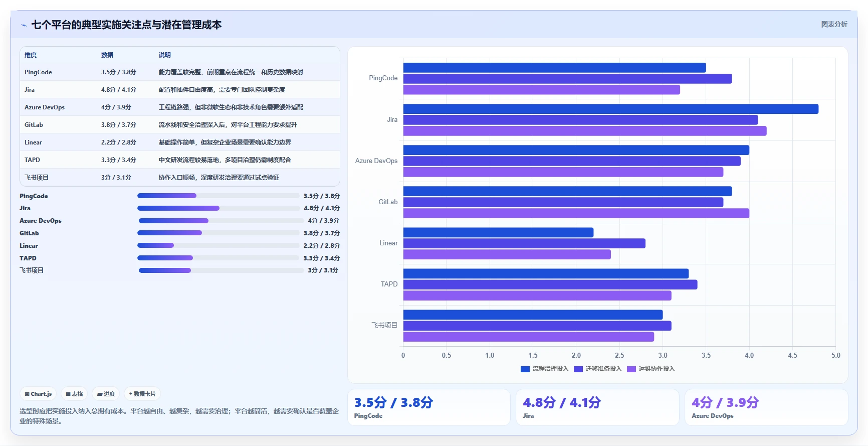Click the table description starting with 流水线和安全治理
The height and width of the screenshot is (446, 868).
coord(228,125)
